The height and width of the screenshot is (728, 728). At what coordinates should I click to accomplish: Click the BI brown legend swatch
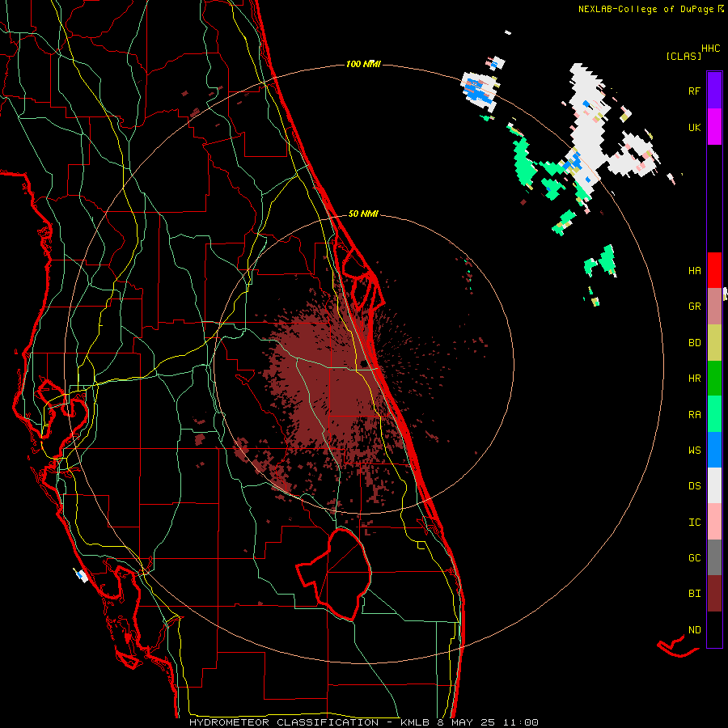click(x=714, y=594)
